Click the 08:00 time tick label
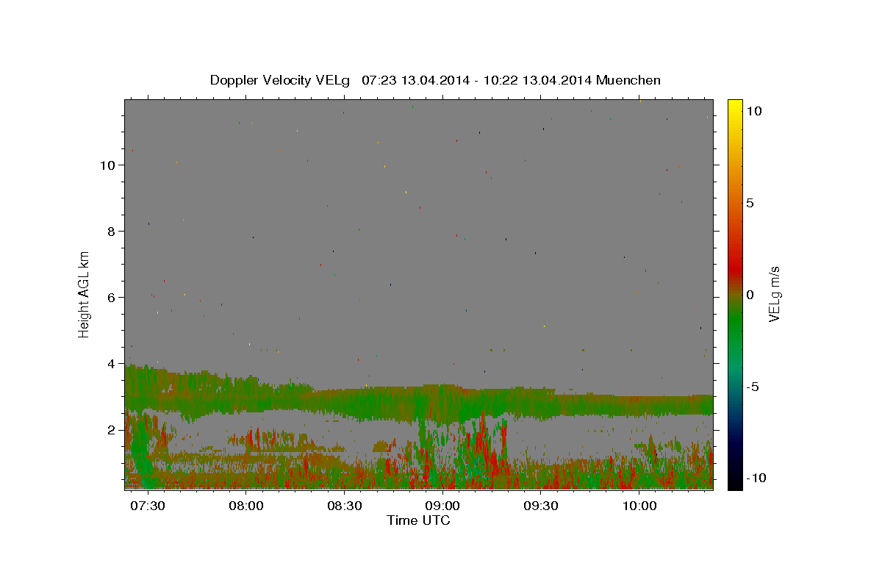Viewport: 882px width, 588px height. tap(246, 506)
